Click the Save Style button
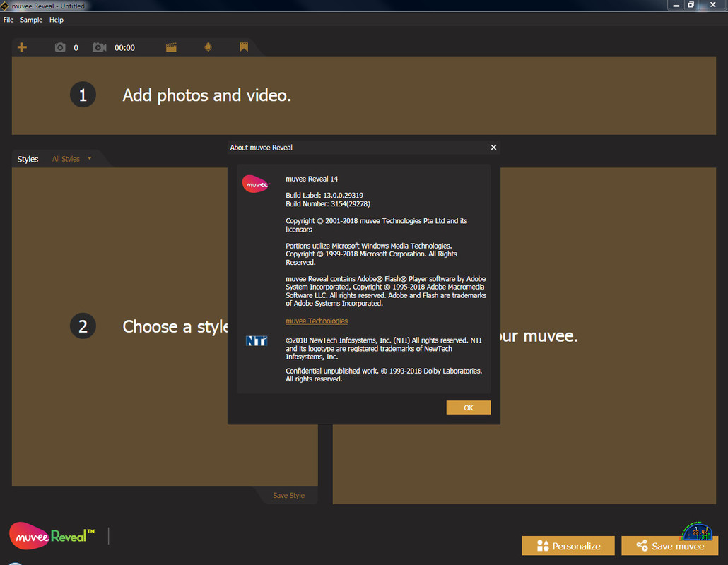The width and height of the screenshot is (728, 565). [288, 495]
